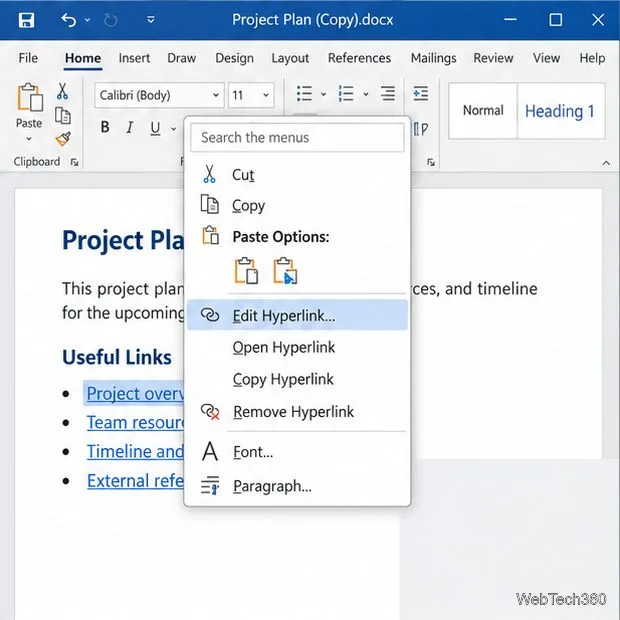Toggle Bold formatting
Viewport: 620px width, 620px height.
click(x=105, y=127)
